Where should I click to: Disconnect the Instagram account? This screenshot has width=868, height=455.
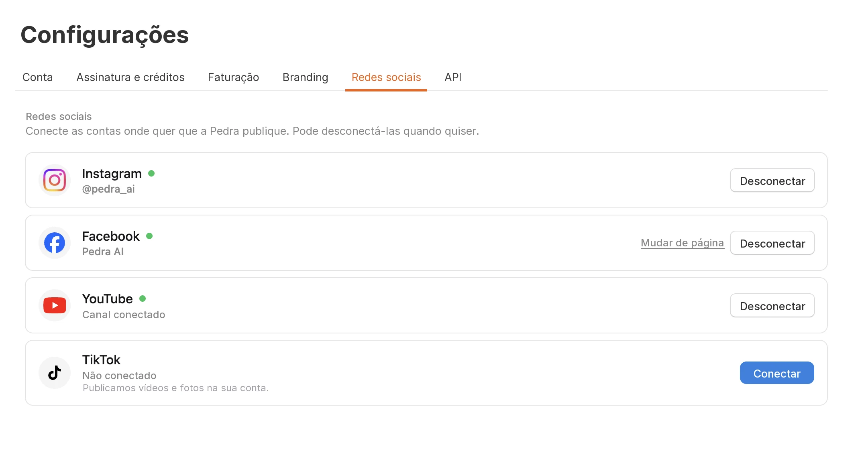pos(772,181)
